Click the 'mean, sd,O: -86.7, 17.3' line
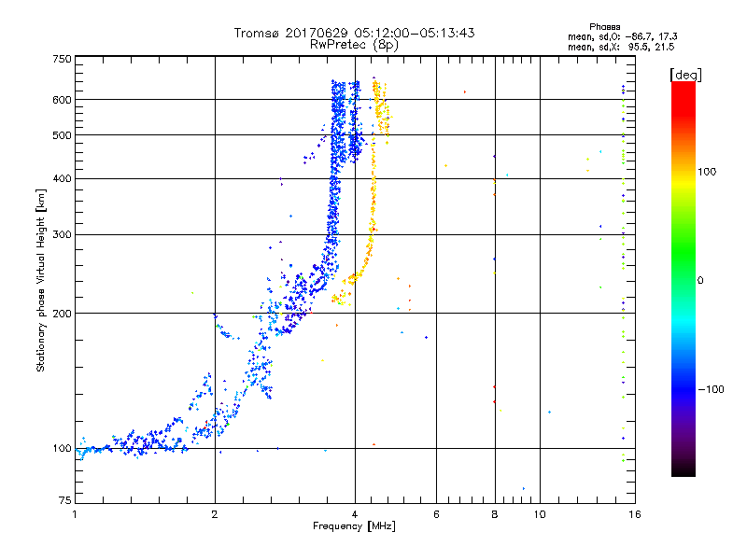The height and width of the screenshot is (560, 747). [623, 36]
